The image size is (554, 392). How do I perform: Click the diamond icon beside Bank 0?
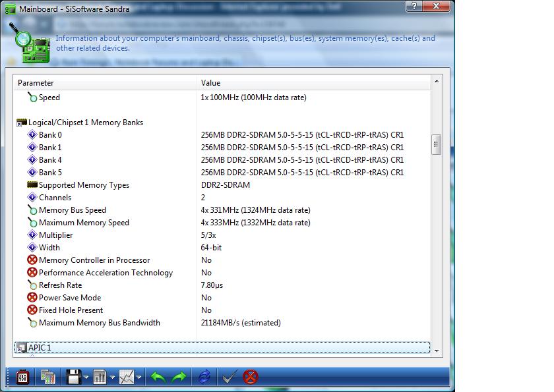32,134
